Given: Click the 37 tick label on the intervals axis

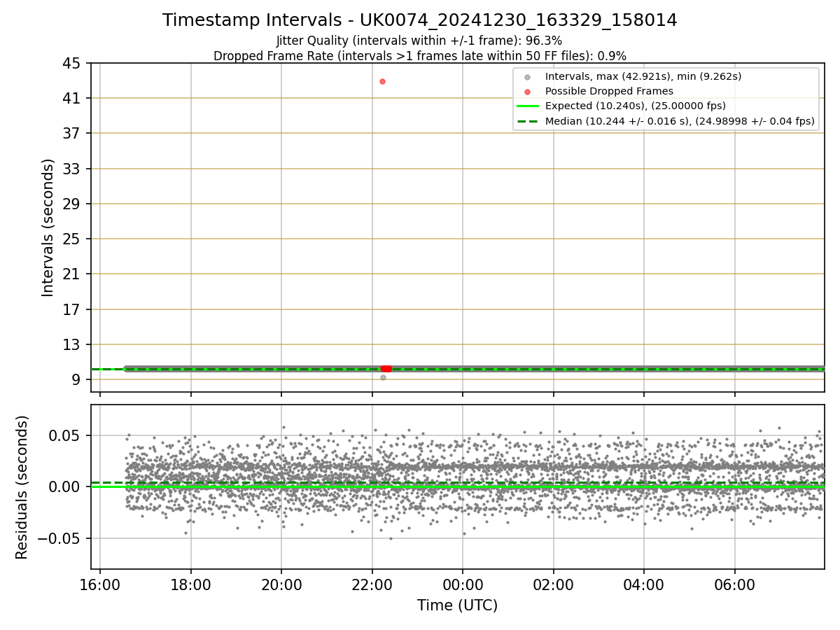Looking at the screenshot, I should 73,134.
